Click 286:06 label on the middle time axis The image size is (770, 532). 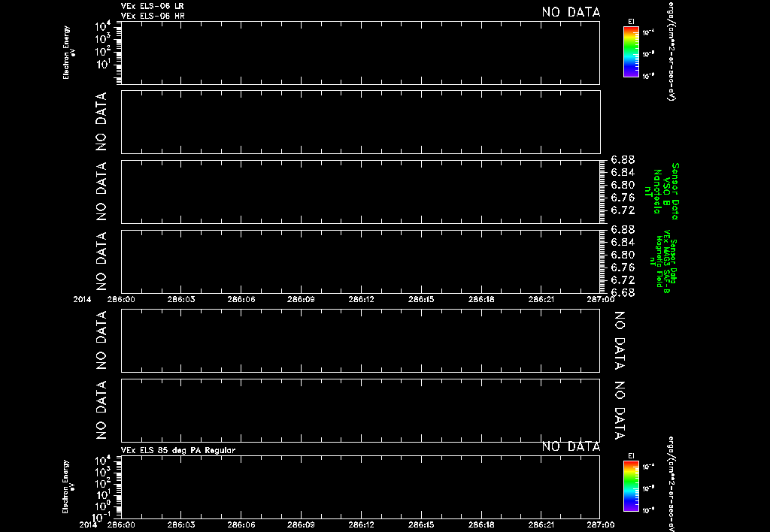tap(241, 299)
